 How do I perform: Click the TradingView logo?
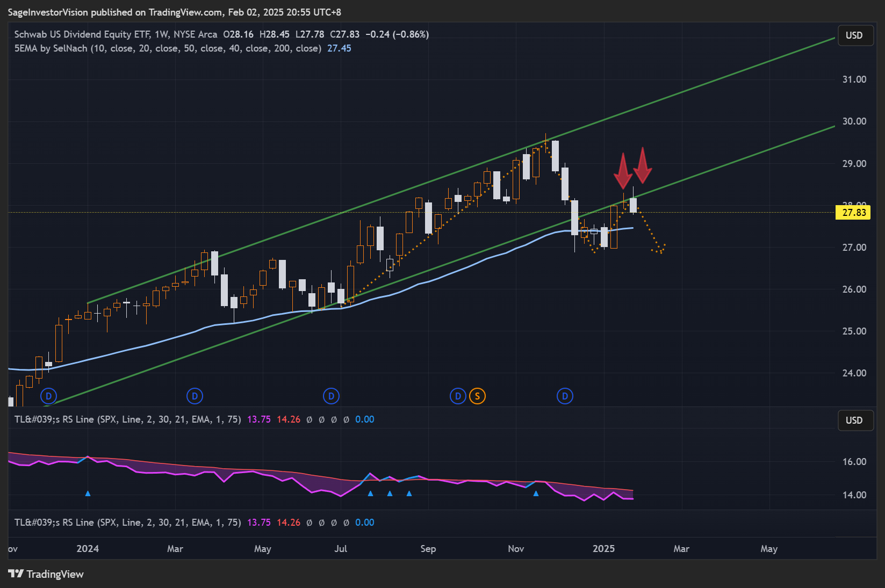(x=46, y=574)
